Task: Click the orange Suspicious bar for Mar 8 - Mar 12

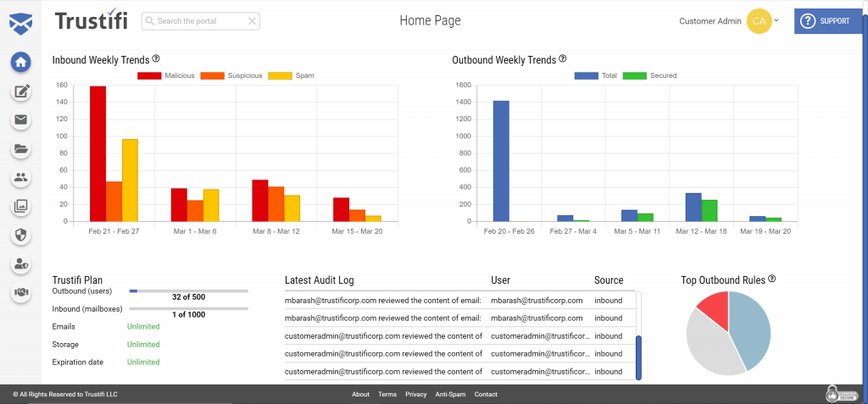Action: click(276, 204)
